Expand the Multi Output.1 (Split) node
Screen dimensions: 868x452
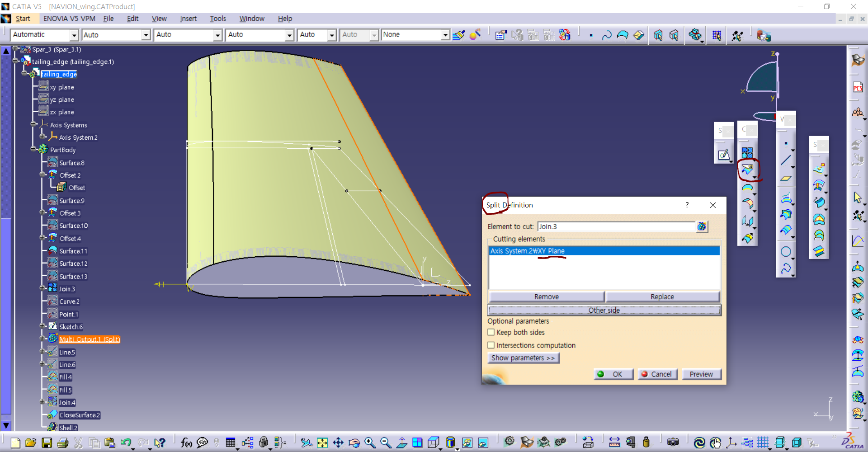click(42, 338)
